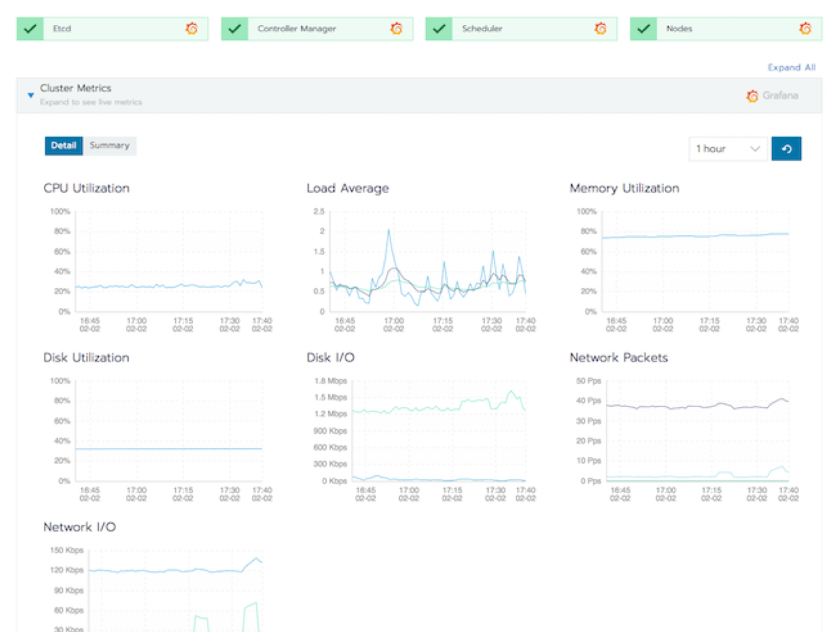Click the refresh metrics icon button
Image resolution: width=840 pixels, height=638 pixels.
(786, 149)
